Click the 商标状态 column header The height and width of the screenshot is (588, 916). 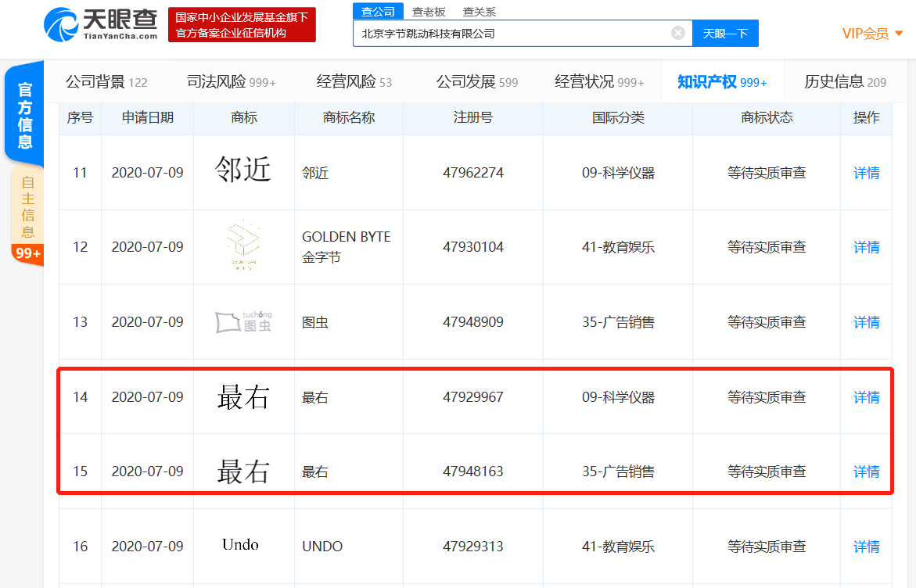click(x=767, y=117)
